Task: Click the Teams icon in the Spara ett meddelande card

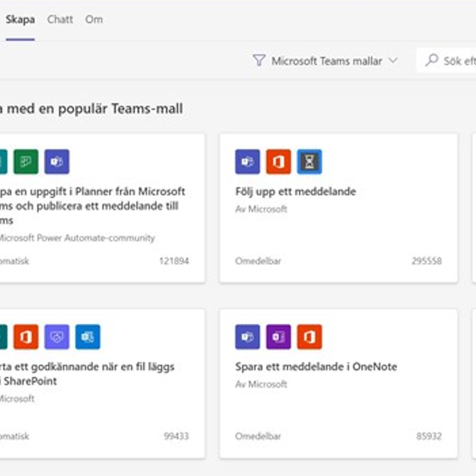Action: click(248, 337)
